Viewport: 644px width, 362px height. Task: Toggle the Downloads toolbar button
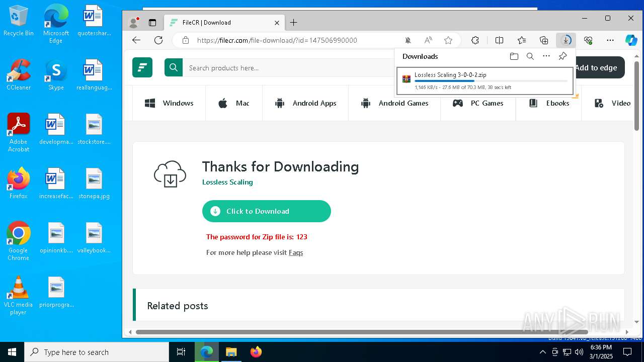(x=566, y=40)
